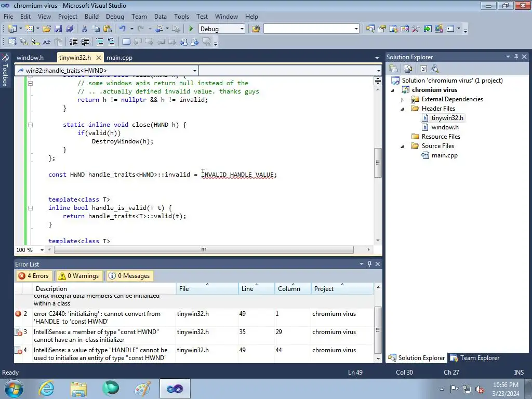Start debugging with green play icon
This screenshot has height=399, width=532.
pyautogui.click(x=191, y=29)
